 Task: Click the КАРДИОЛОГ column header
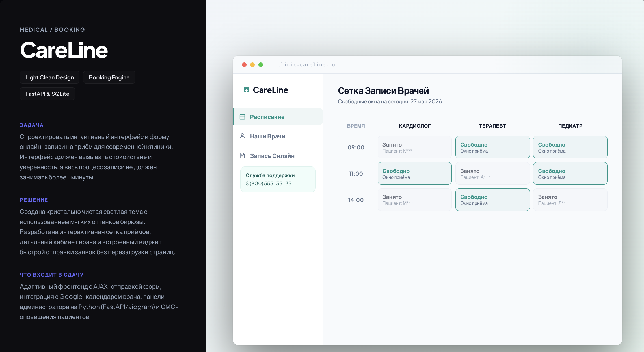(415, 126)
